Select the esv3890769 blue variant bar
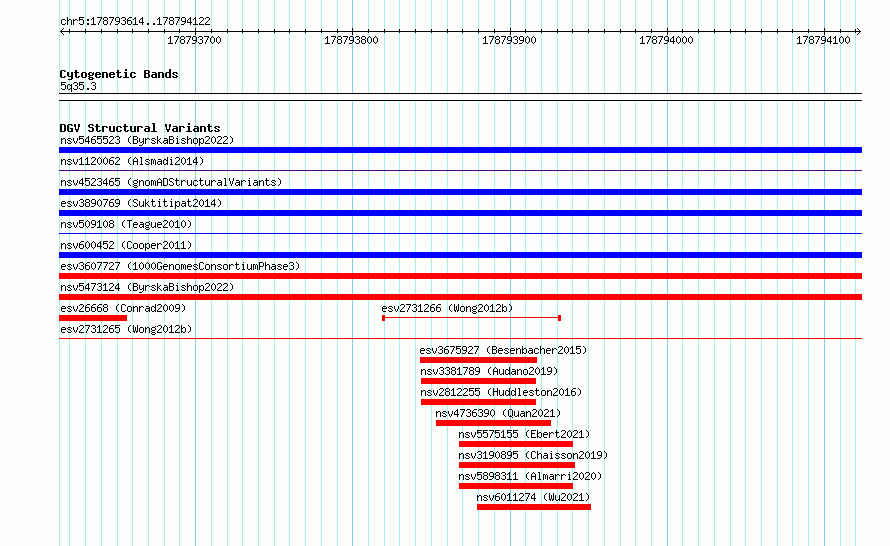The height and width of the screenshot is (546, 890). point(460,213)
